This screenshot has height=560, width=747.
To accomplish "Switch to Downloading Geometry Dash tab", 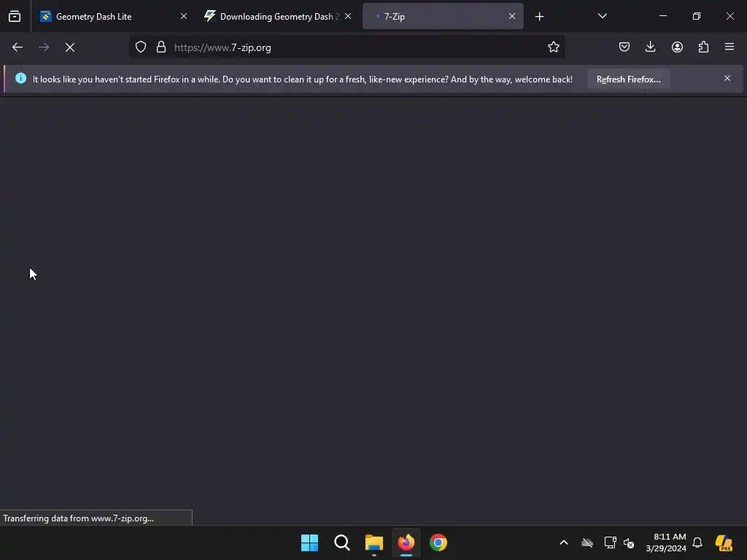I will (278, 16).
